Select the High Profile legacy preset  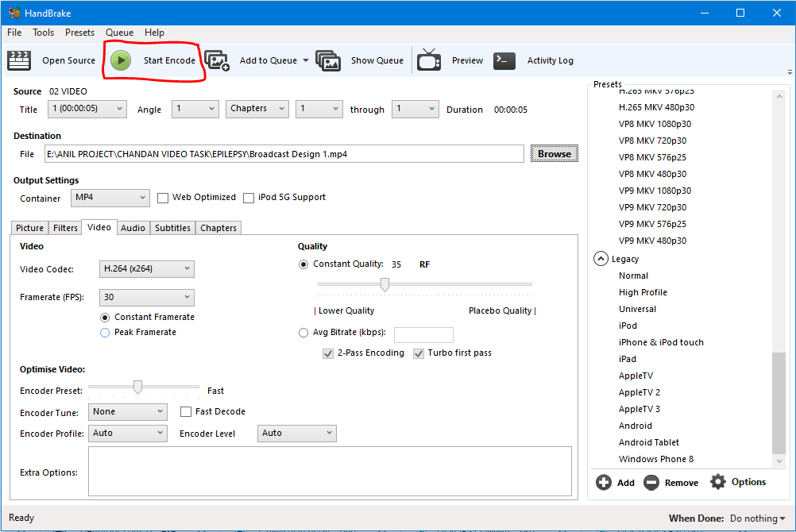point(643,292)
